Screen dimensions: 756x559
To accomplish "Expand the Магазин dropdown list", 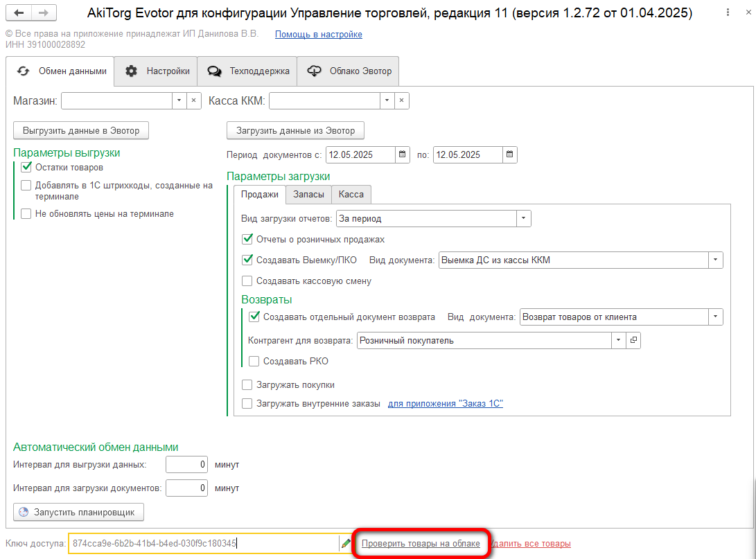I will 179,100.
